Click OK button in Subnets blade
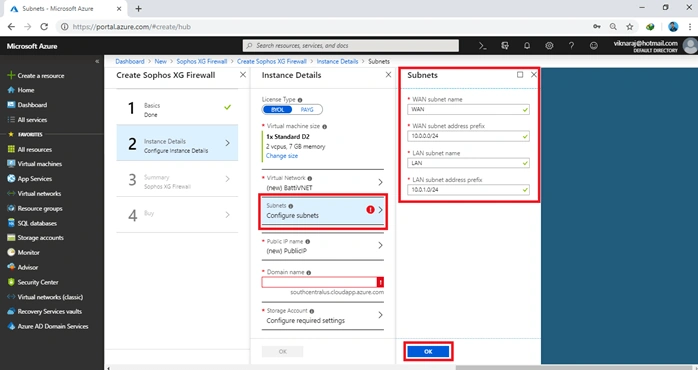698x370 pixels. pos(428,351)
